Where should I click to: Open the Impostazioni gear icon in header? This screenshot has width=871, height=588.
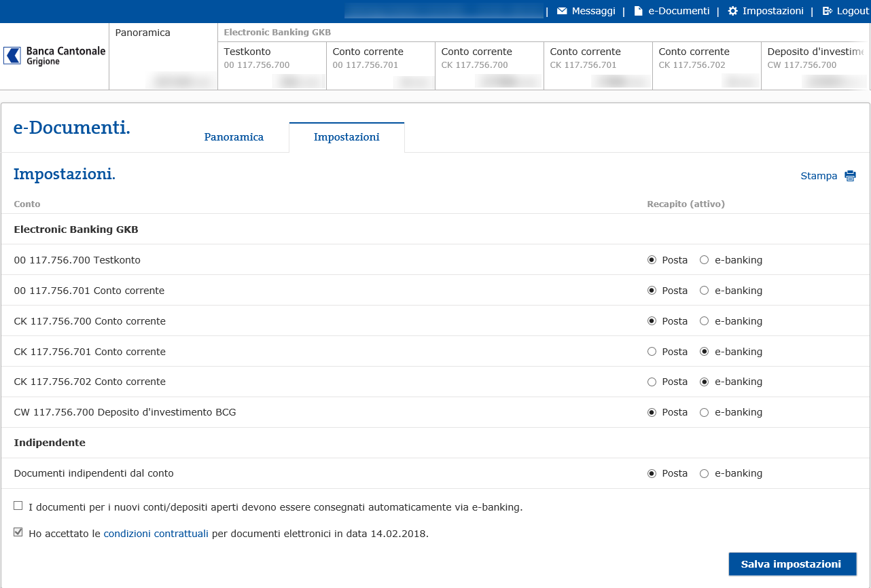[x=732, y=11]
